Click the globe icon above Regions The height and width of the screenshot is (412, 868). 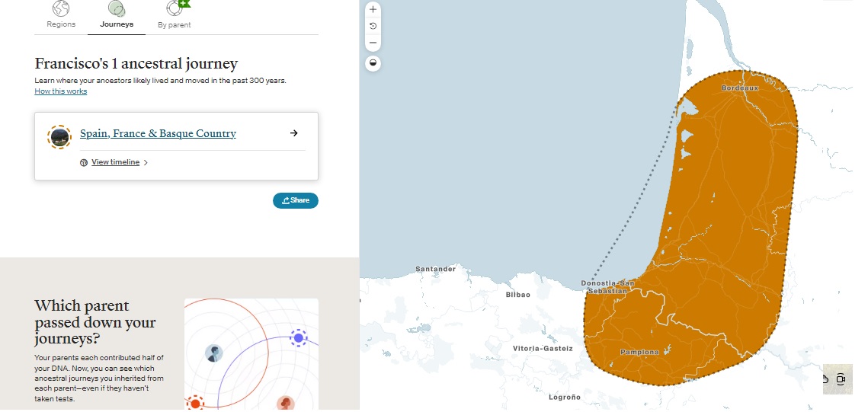tap(61, 8)
